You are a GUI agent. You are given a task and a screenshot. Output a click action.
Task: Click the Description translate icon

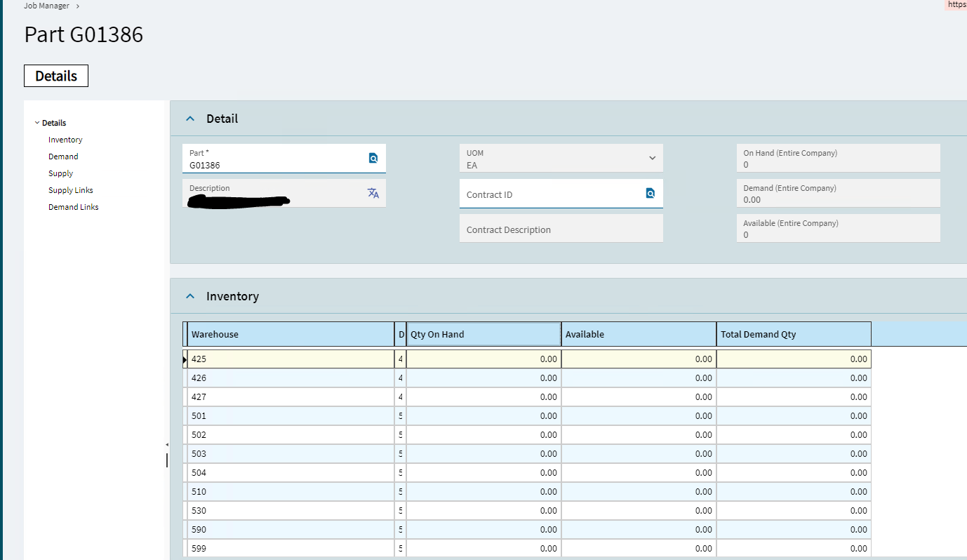(x=373, y=193)
